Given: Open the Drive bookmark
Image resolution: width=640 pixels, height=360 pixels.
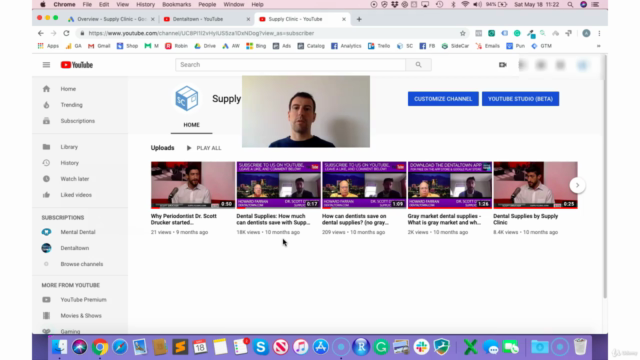Looking at the screenshot, I should 205,46.
